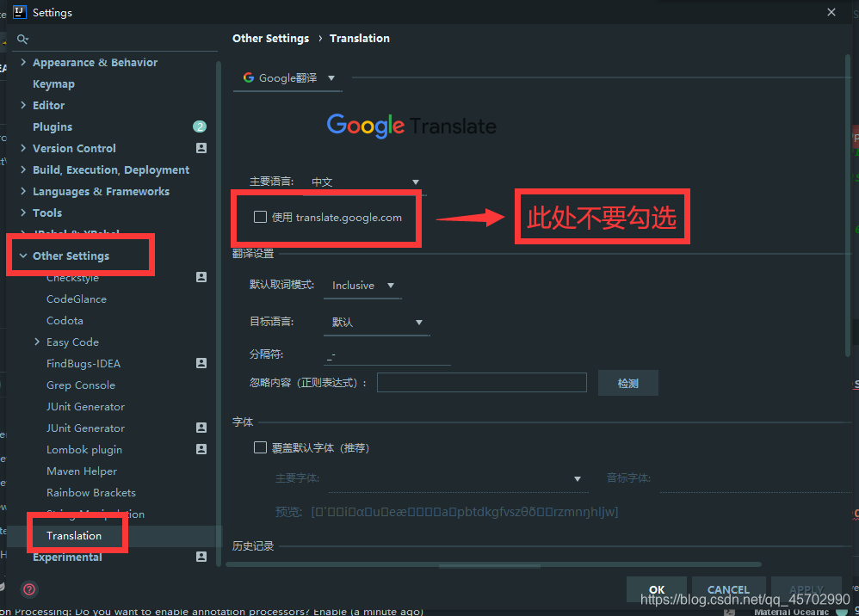The image size is (859, 616).
Task: Click the settings search magnifier icon
Action: tap(22, 39)
